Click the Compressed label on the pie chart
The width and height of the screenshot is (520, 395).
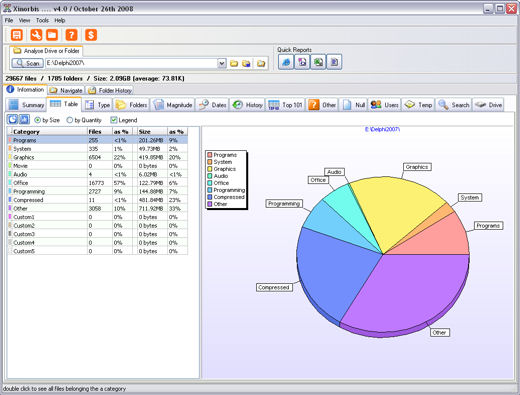pos(274,287)
